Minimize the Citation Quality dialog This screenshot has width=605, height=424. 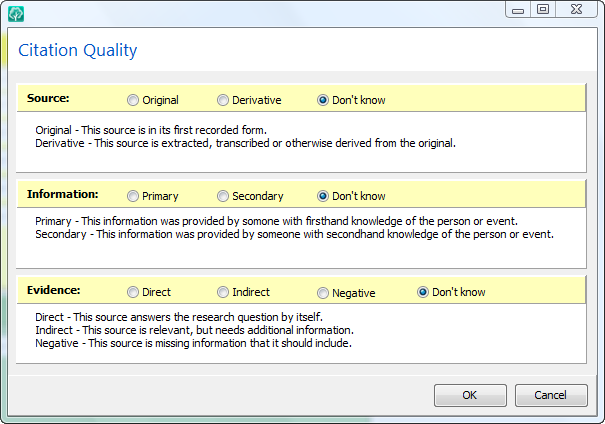[x=518, y=9]
